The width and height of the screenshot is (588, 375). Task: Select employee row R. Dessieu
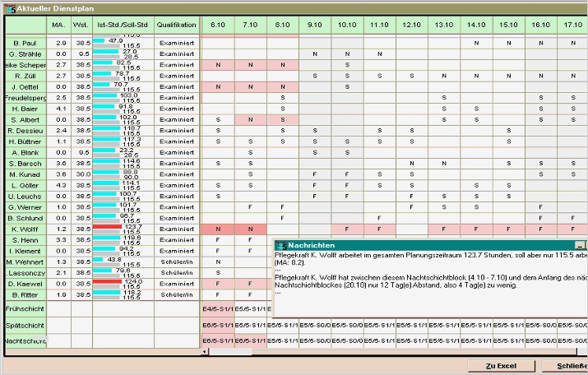pyautogui.click(x=25, y=131)
